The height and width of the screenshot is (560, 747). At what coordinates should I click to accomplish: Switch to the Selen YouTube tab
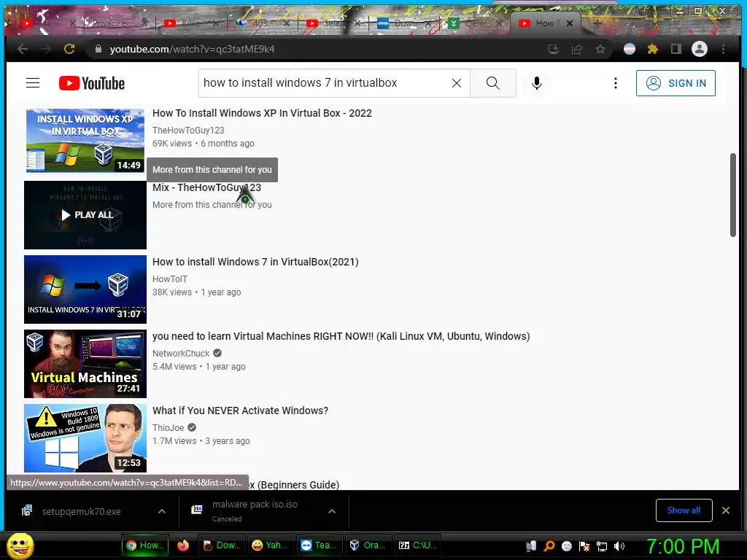tap(331, 23)
